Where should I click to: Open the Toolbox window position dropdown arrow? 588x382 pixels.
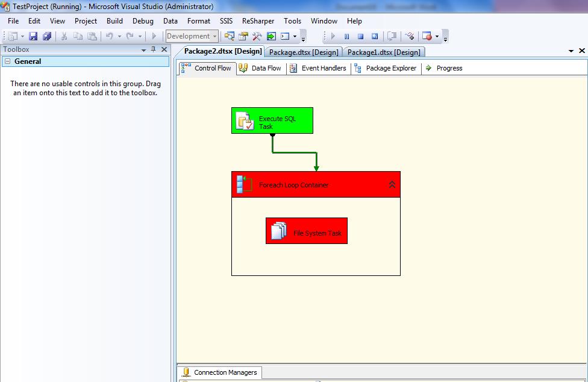[x=144, y=50]
